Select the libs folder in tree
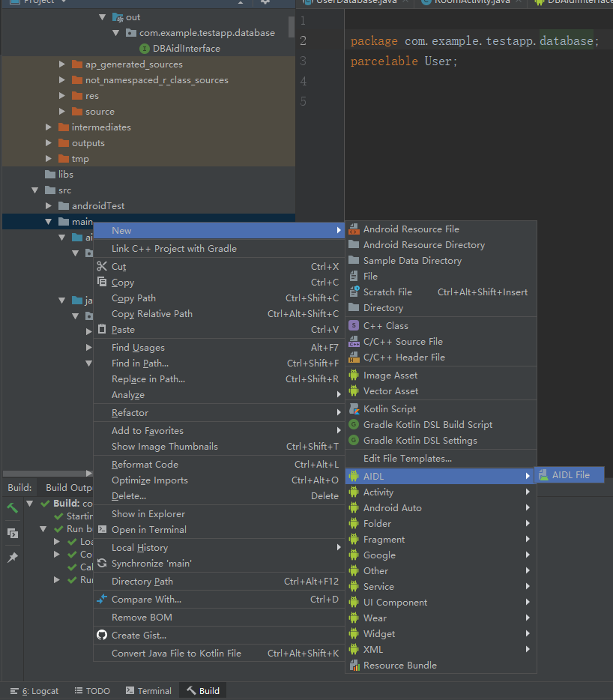 (66, 175)
